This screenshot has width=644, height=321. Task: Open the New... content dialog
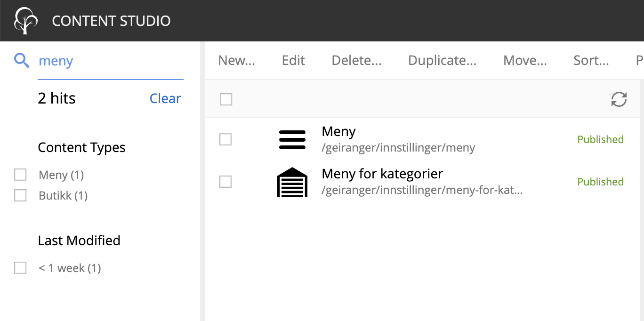tap(236, 60)
